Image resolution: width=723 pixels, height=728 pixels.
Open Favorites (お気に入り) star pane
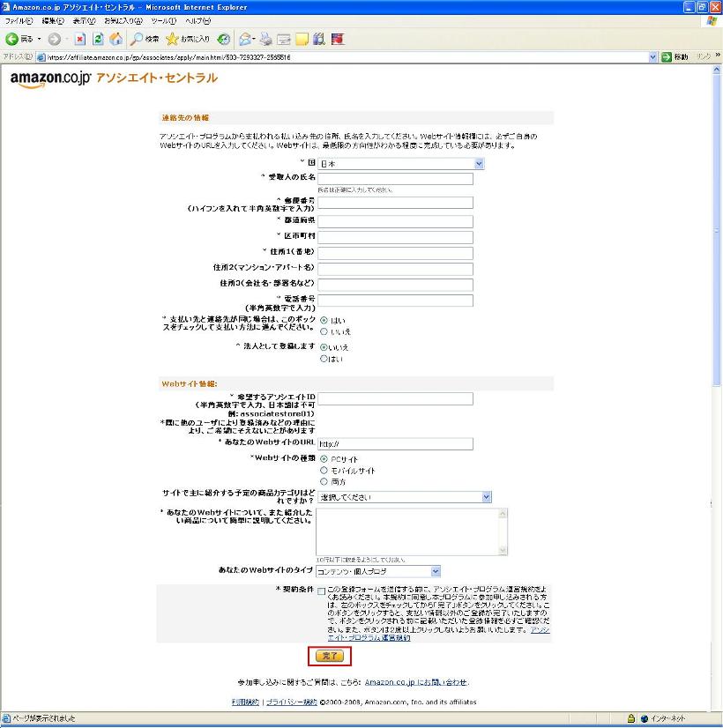click(188, 39)
